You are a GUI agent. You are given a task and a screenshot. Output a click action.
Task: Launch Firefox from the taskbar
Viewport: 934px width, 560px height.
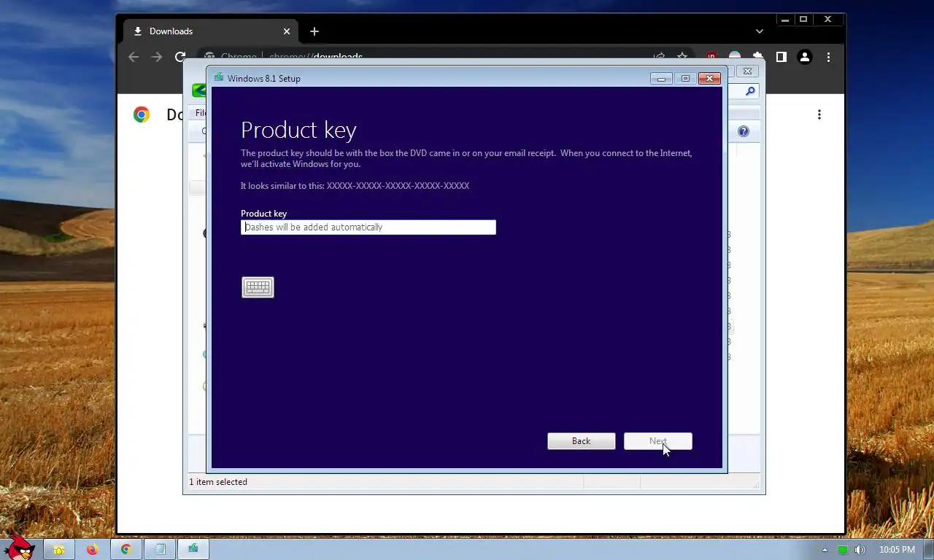[92, 549]
